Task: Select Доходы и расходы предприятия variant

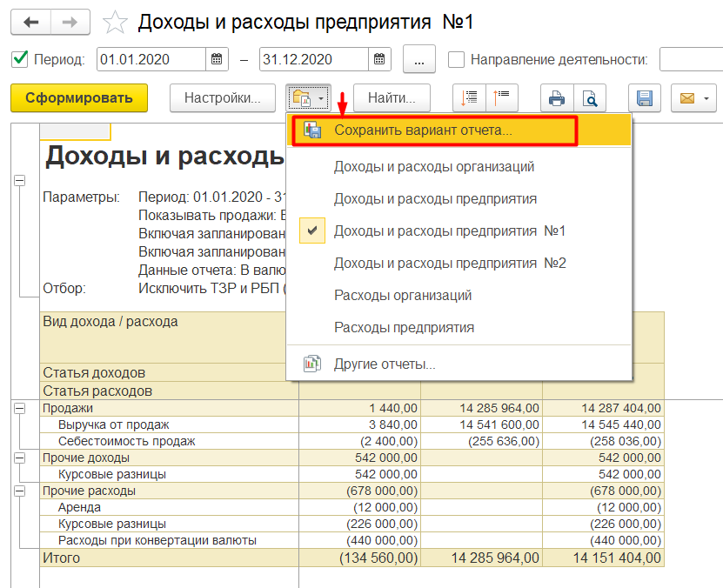Action: point(459,198)
